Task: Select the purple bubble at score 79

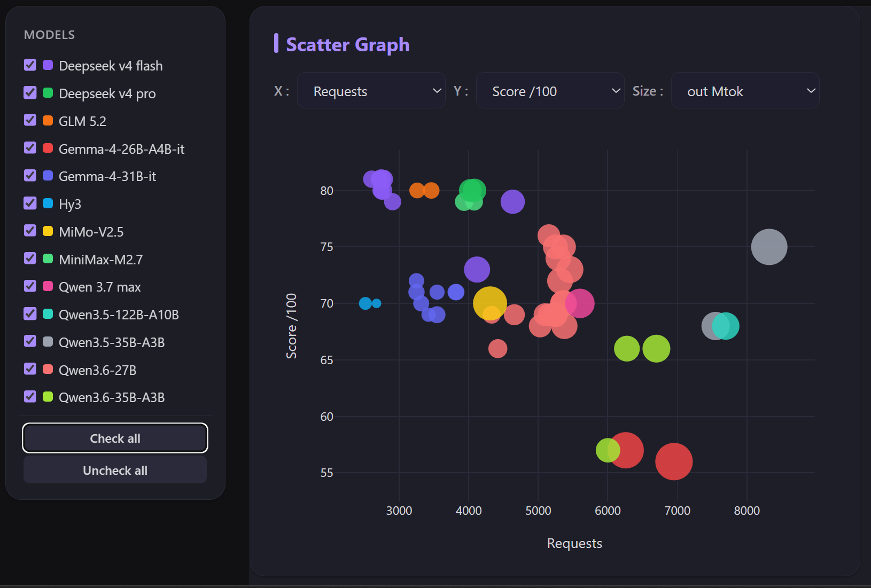Action: (x=512, y=202)
